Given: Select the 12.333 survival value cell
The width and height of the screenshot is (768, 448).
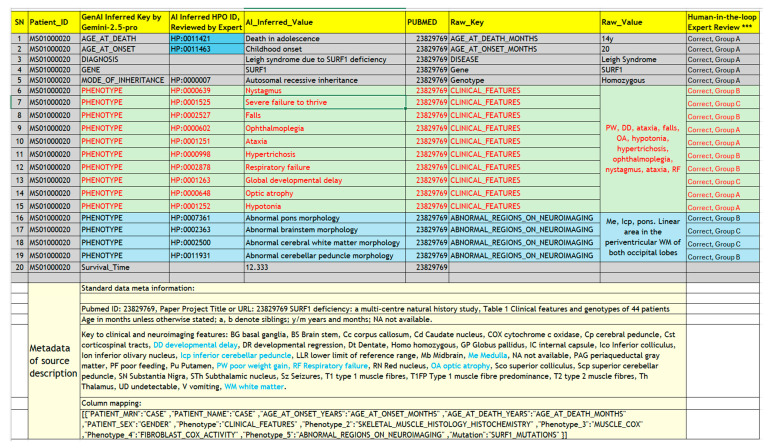Looking at the screenshot, I should coord(324,267).
